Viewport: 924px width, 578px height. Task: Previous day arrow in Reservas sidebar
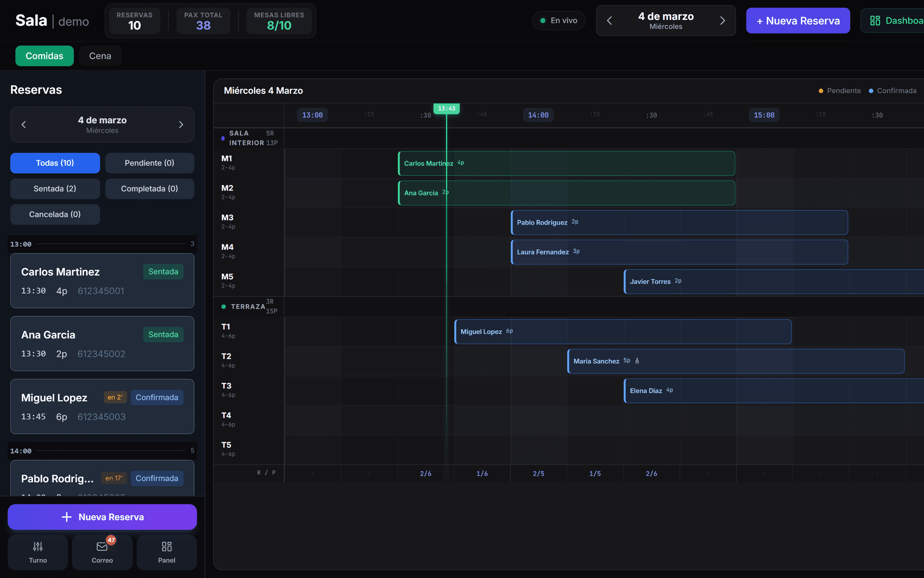(24, 124)
